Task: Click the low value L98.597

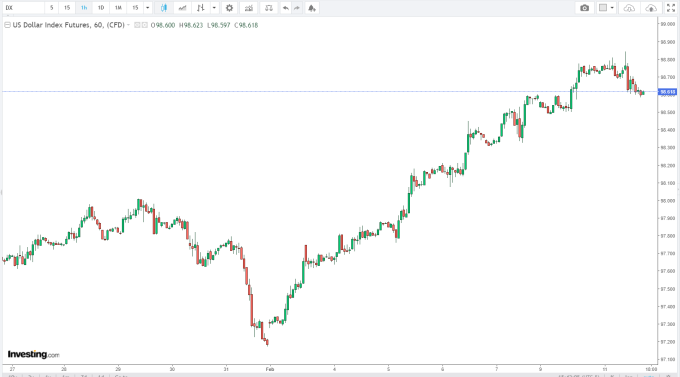Action: (219, 25)
